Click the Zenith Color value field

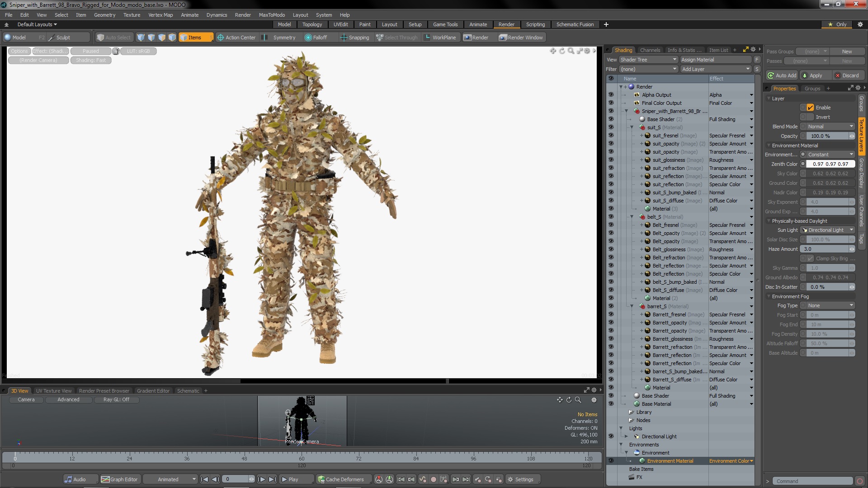(830, 164)
